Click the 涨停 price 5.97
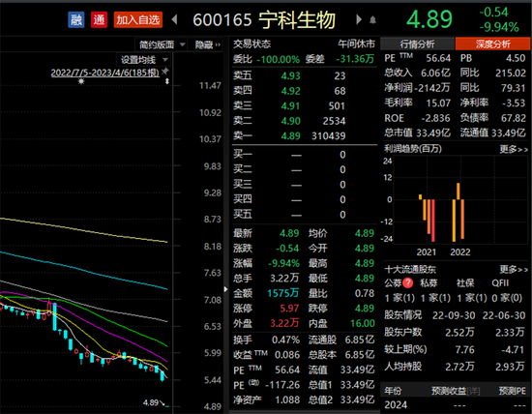This screenshot has width=532, height=414. pos(289,309)
